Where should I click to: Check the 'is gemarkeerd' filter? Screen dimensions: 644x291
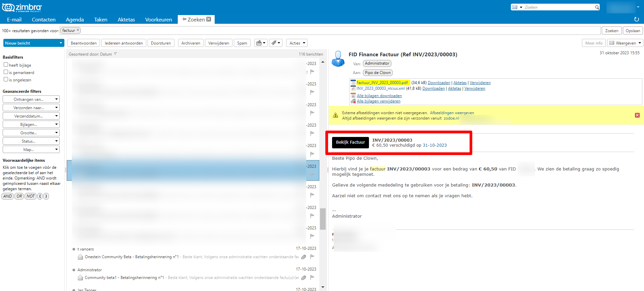click(x=6, y=72)
